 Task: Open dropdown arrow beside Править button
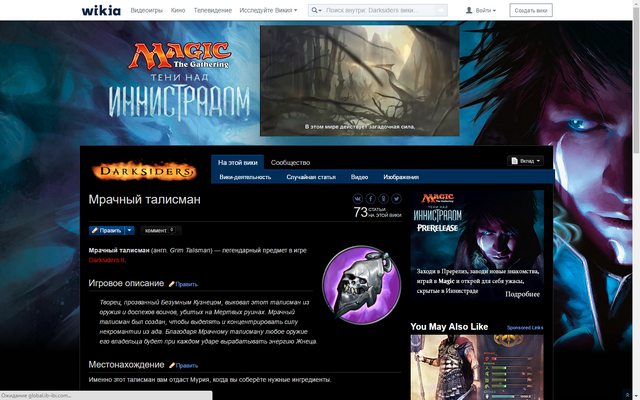tap(129, 230)
